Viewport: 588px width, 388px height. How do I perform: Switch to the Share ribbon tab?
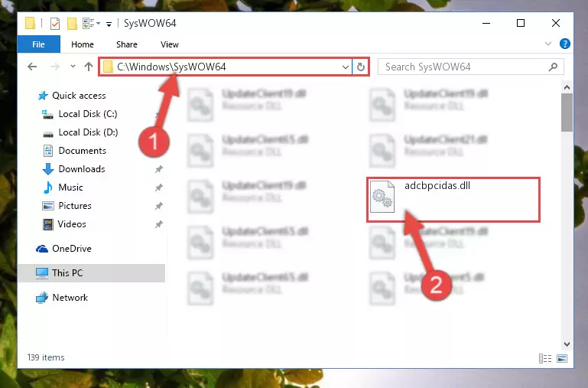(127, 44)
